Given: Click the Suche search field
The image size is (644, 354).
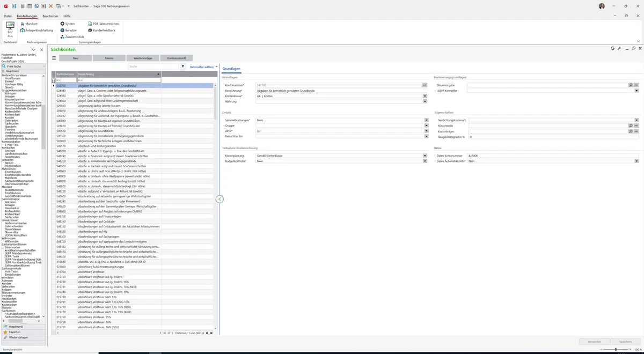Looking at the screenshot, I should (x=153, y=67).
